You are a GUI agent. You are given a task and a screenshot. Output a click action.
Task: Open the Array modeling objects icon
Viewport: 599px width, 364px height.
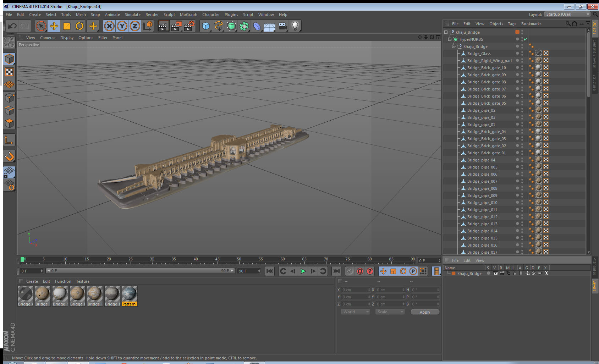tap(244, 26)
